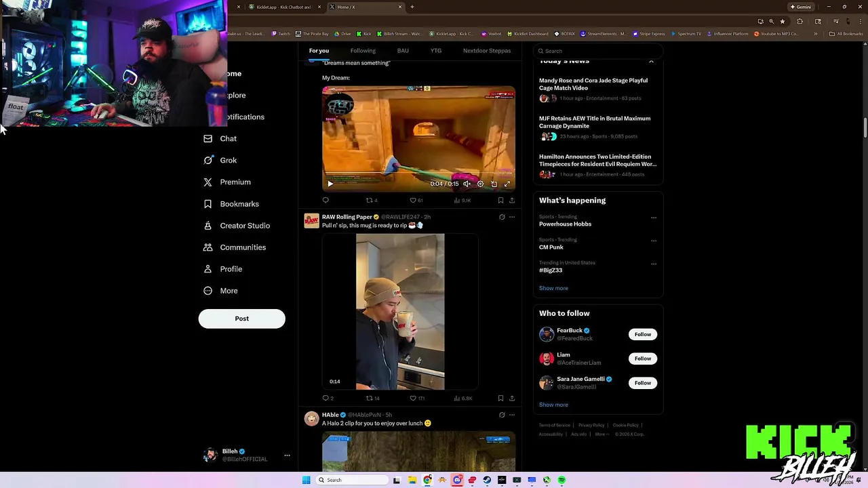This screenshot has height=488, width=868.
Task: Reply to the 'My Dream' post
Action: pyautogui.click(x=325, y=200)
